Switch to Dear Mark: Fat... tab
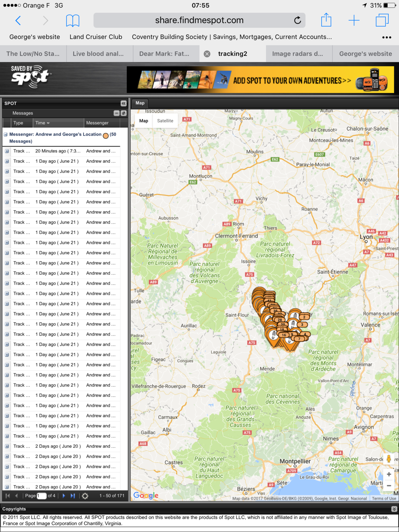399x532 pixels. click(166, 54)
